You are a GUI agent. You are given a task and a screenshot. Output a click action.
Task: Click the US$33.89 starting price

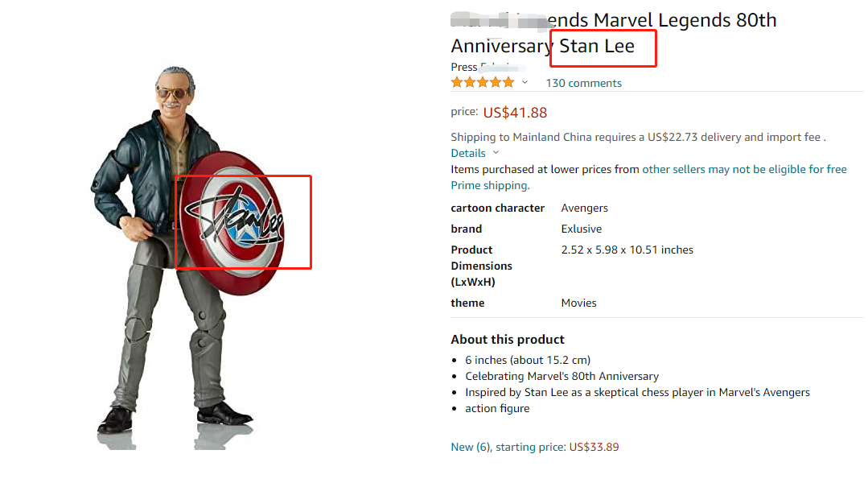[594, 447]
